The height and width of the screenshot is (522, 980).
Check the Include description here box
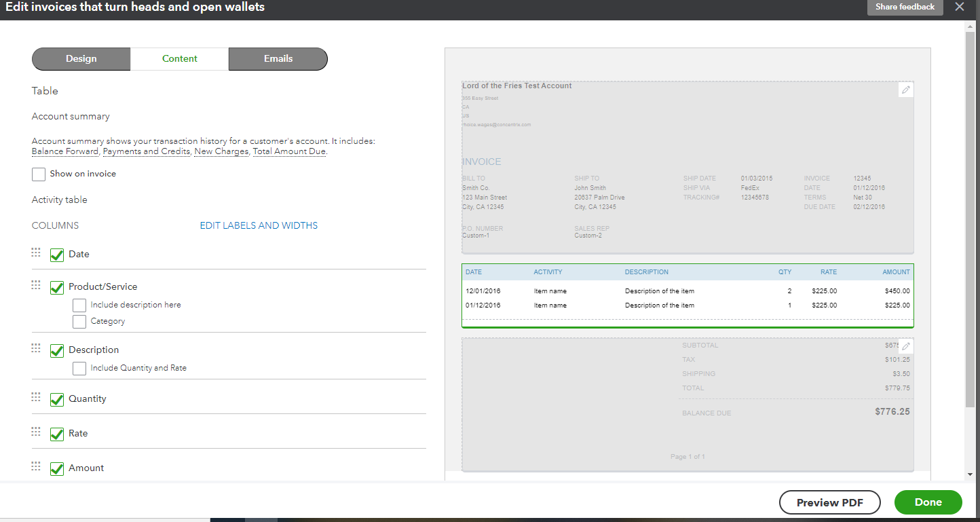point(79,305)
